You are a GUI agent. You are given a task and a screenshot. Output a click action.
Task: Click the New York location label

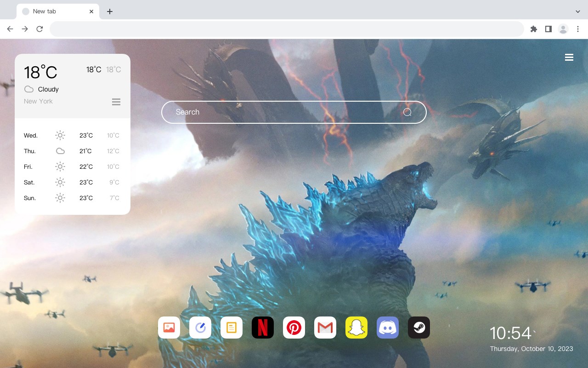38,101
